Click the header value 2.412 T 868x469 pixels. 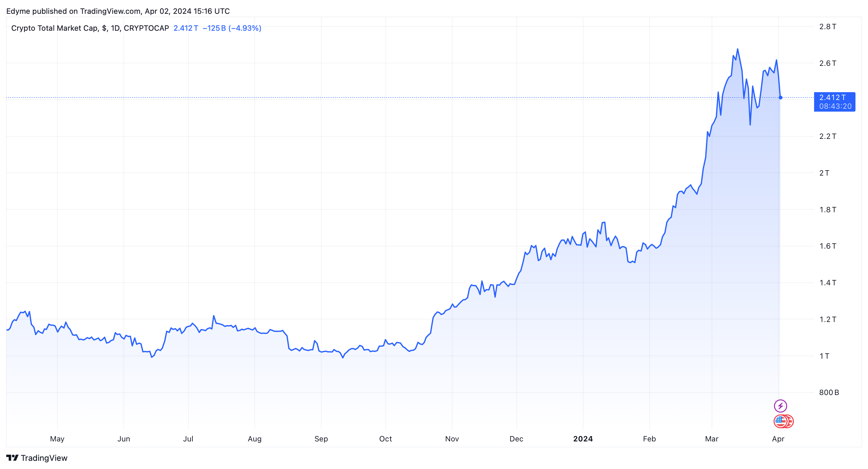coord(186,28)
